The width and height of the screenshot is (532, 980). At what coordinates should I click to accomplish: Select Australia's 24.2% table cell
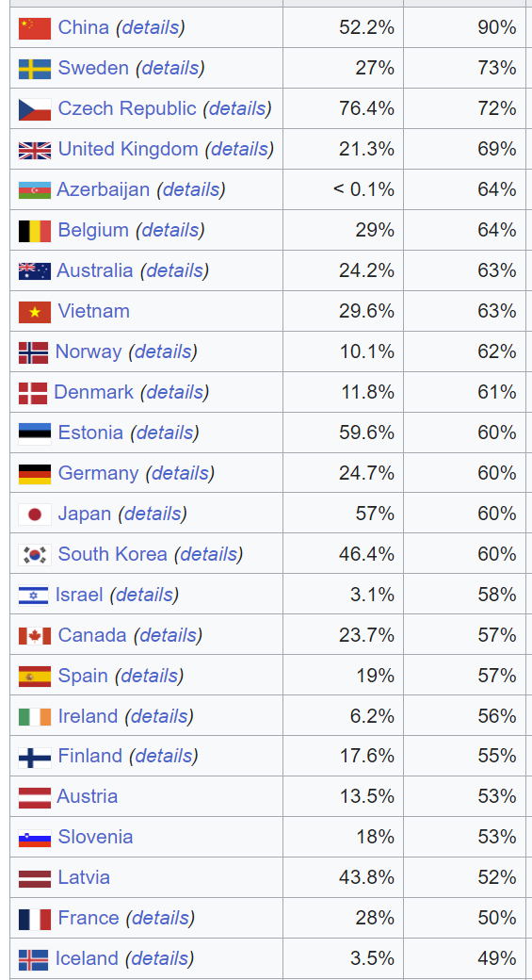(343, 270)
